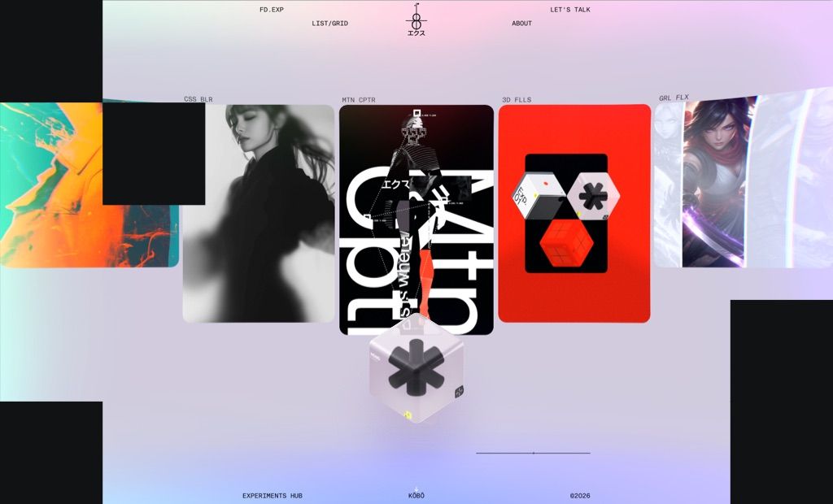Click the large asterisk cube
Viewport: 833px width, 504px height.
(x=416, y=368)
